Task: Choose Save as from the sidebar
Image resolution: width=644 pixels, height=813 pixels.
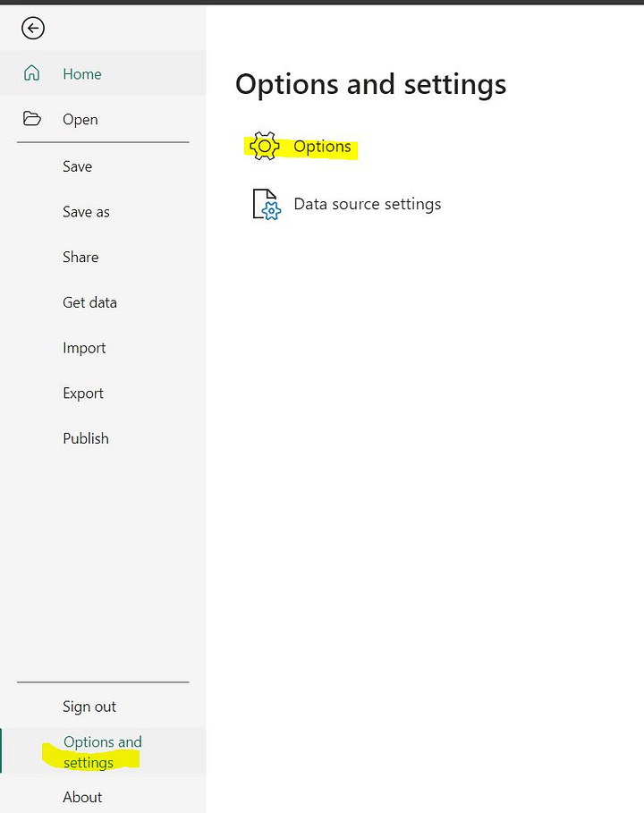Action: 103,212
